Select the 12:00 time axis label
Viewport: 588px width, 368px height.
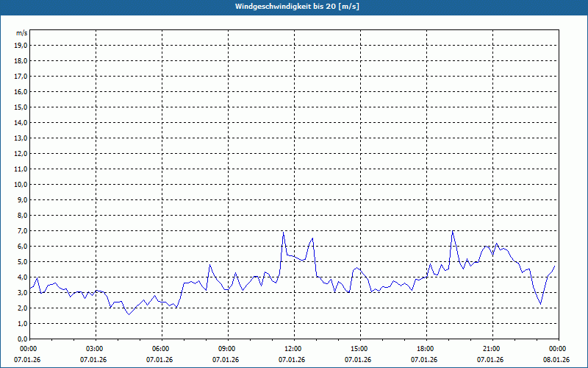click(293, 348)
